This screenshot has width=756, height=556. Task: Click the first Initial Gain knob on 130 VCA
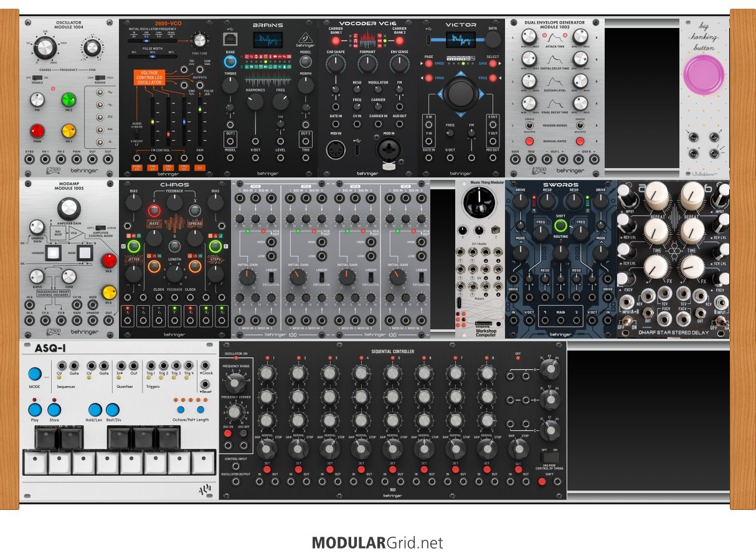click(x=246, y=277)
